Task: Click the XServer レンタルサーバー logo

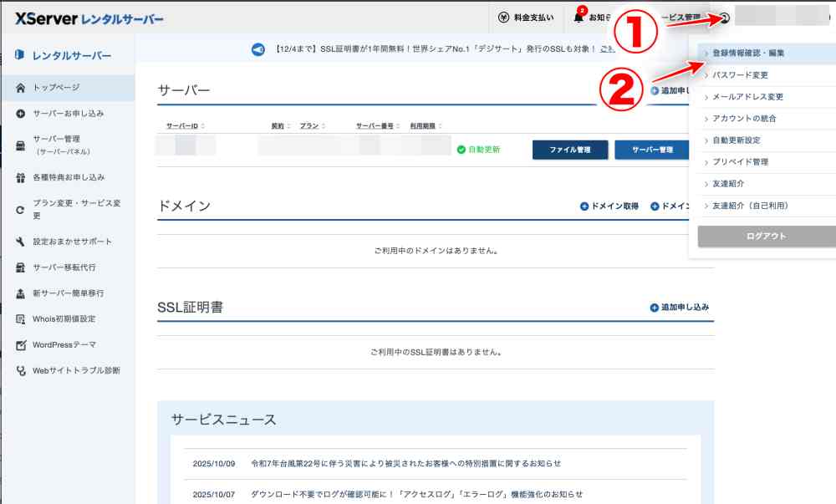Action: pyautogui.click(x=89, y=18)
